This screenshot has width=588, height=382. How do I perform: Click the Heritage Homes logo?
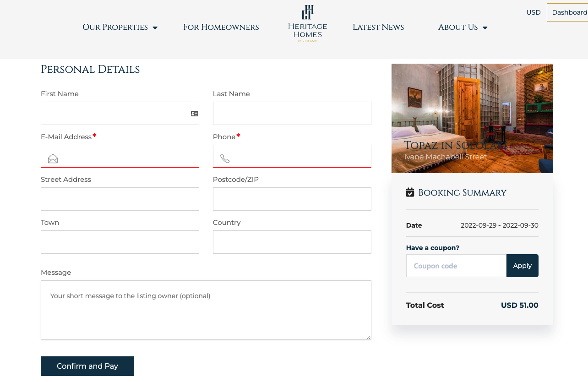(x=307, y=24)
